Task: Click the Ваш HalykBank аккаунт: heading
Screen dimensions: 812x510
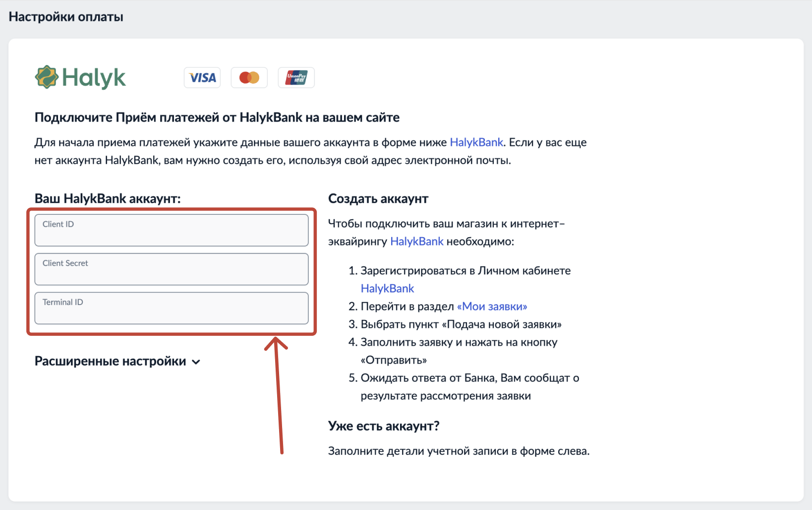Action: 108,199
